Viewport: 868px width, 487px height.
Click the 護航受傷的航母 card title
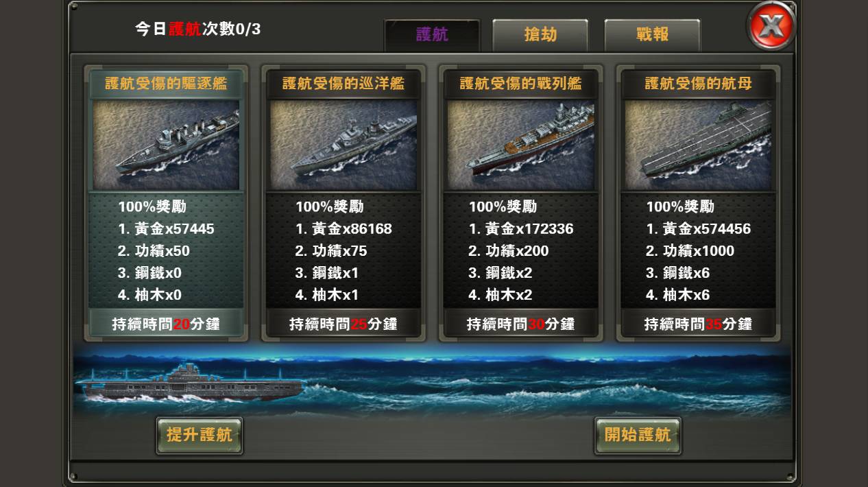point(698,84)
